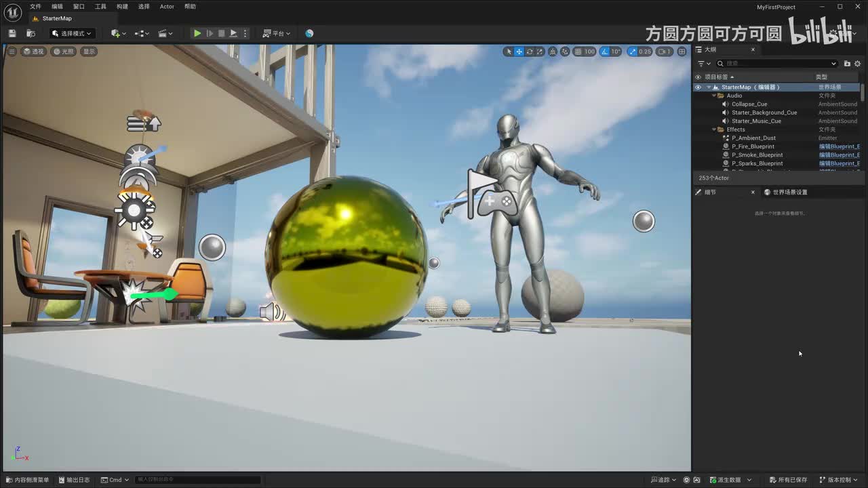
Task: Open Blueprint edit link for P_Fire_Blueprint
Action: pos(839,146)
